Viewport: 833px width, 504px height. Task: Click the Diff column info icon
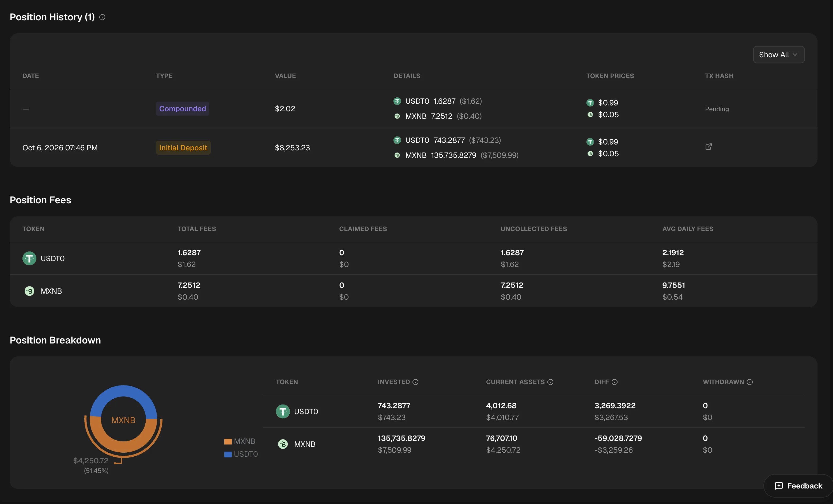pos(614,382)
